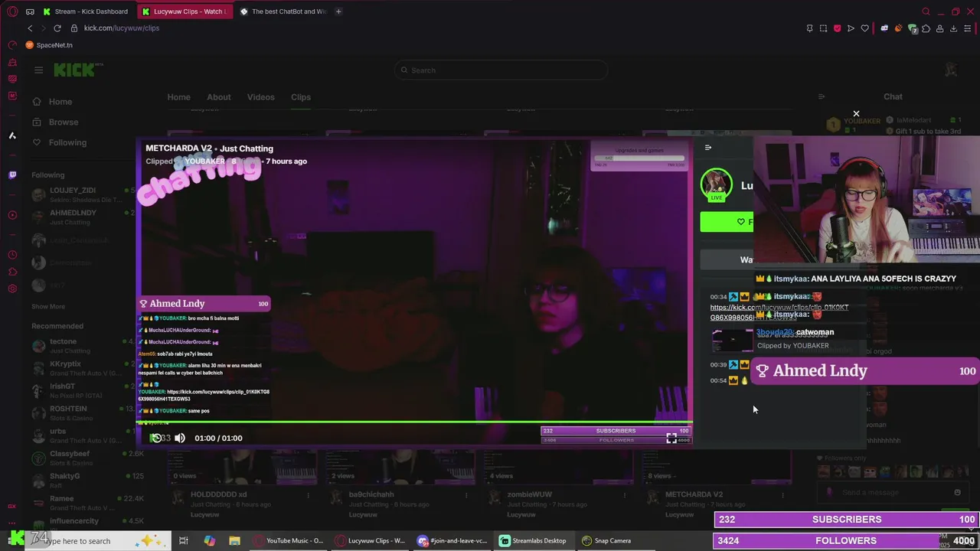Open the tectone recommended channel
This screenshot has height=551, width=980.
tap(83, 346)
